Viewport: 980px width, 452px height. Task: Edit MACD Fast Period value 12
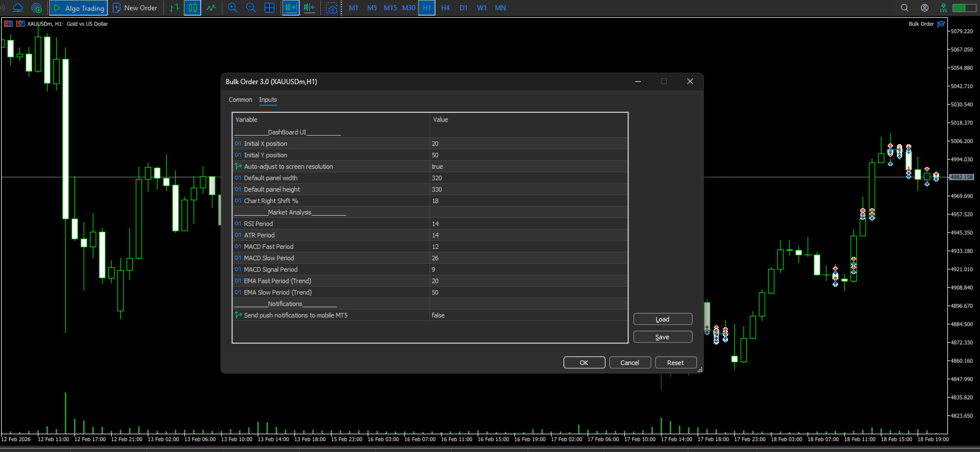tap(529, 247)
